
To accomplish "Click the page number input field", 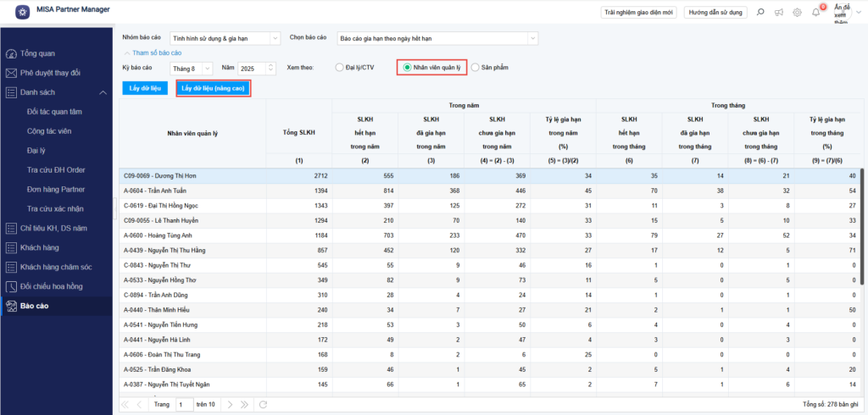I will [x=183, y=405].
